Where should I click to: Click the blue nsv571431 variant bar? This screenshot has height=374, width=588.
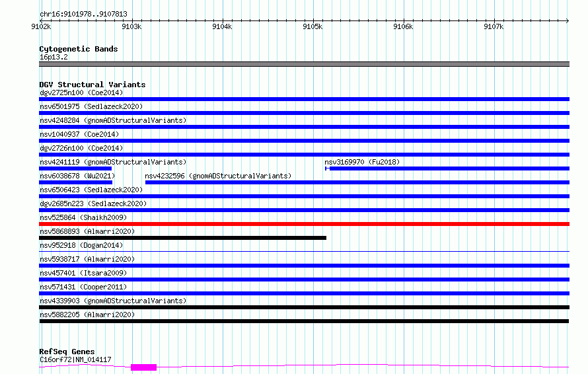(x=304, y=293)
